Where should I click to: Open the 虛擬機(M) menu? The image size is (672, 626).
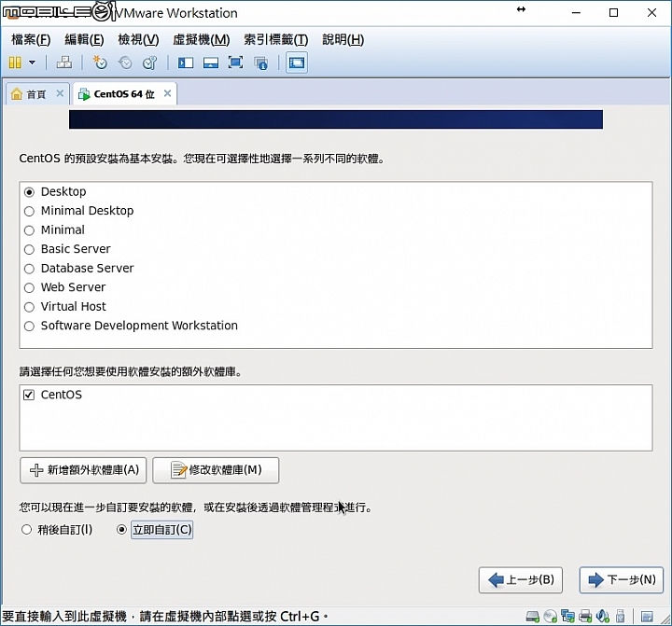(202, 40)
